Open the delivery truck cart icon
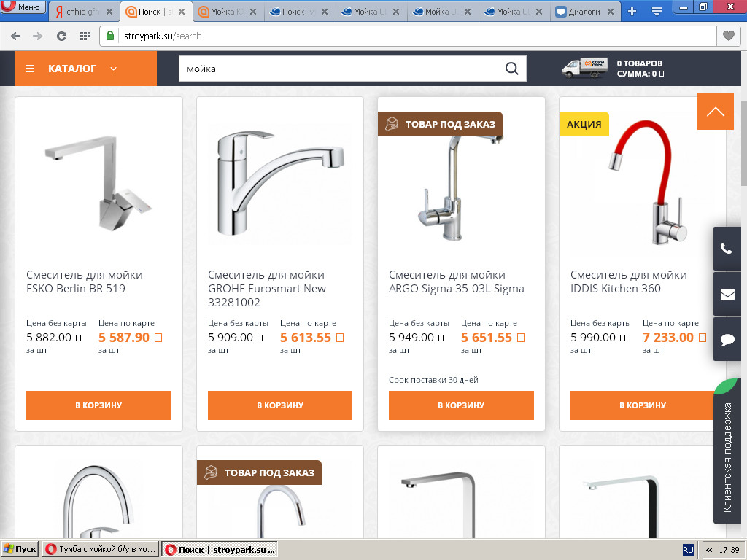The height and width of the screenshot is (560, 747). click(x=584, y=68)
